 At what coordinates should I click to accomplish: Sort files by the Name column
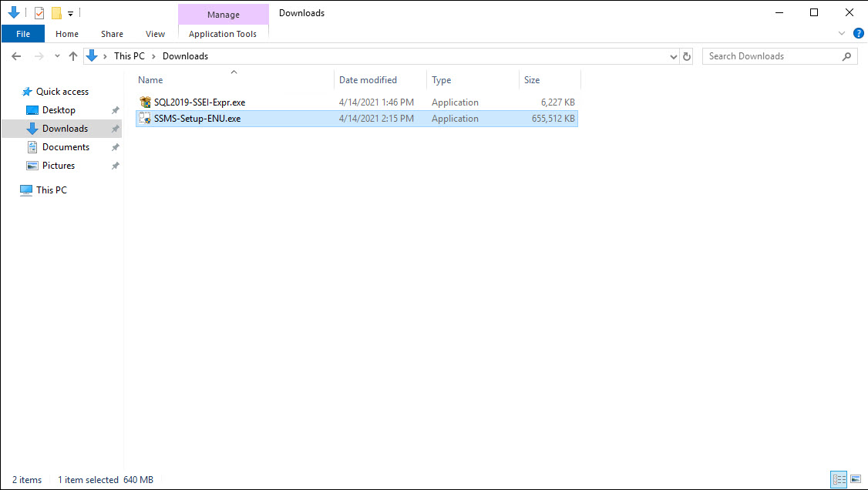pyautogui.click(x=234, y=79)
